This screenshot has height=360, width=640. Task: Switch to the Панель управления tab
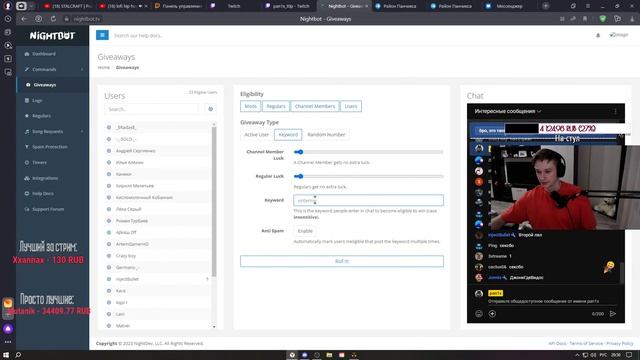click(178, 6)
